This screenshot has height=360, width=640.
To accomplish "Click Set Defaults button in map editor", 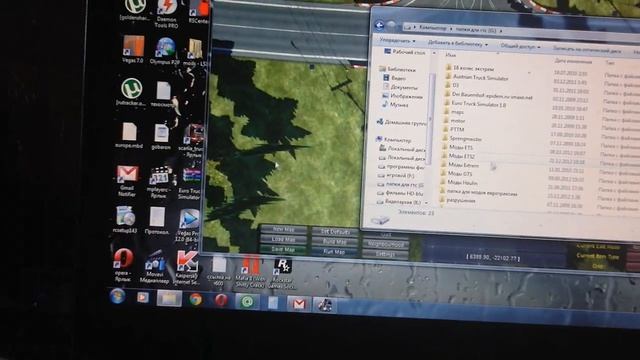I will tap(335, 232).
